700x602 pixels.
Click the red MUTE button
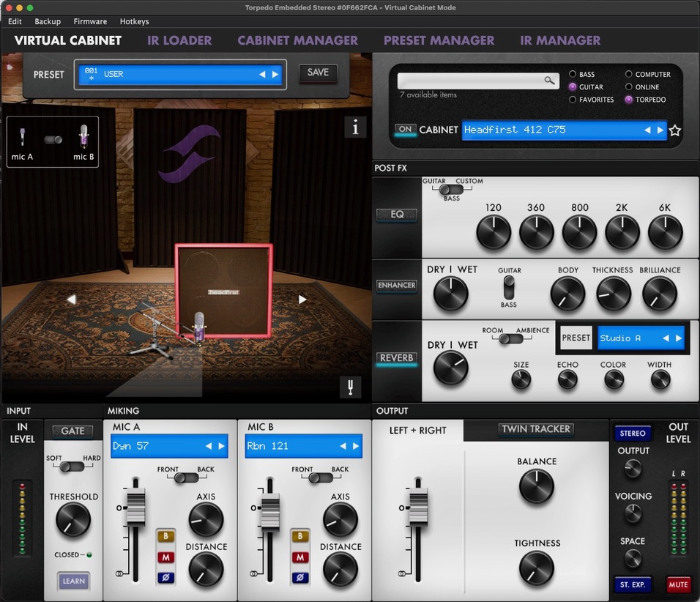pos(678,584)
